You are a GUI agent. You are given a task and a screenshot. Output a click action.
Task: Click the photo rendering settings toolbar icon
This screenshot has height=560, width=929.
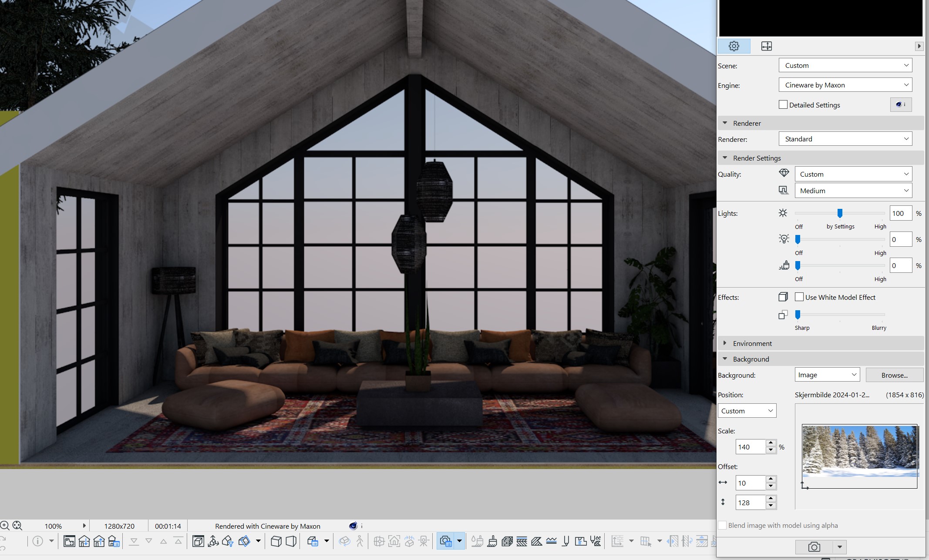click(x=446, y=541)
